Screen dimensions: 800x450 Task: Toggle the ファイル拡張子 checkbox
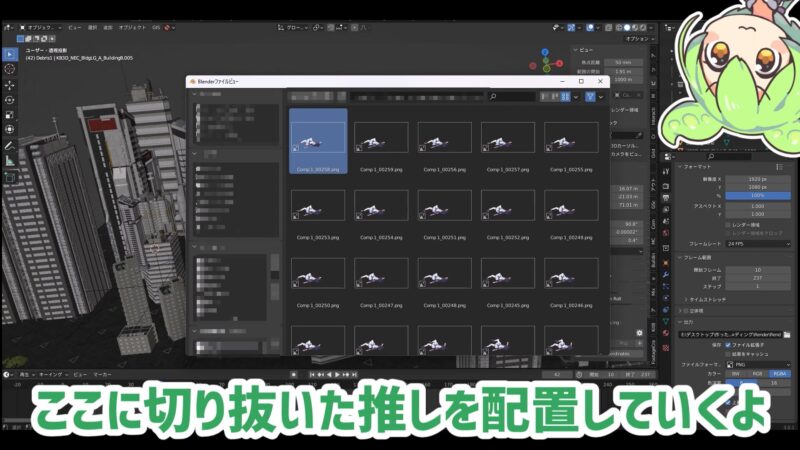pos(727,345)
